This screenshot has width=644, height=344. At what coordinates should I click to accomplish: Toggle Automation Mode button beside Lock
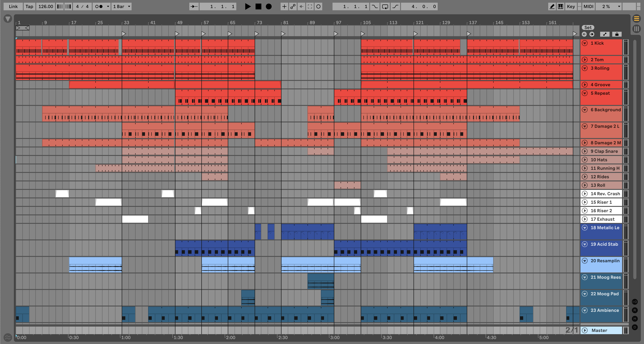pyautogui.click(x=605, y=34)
